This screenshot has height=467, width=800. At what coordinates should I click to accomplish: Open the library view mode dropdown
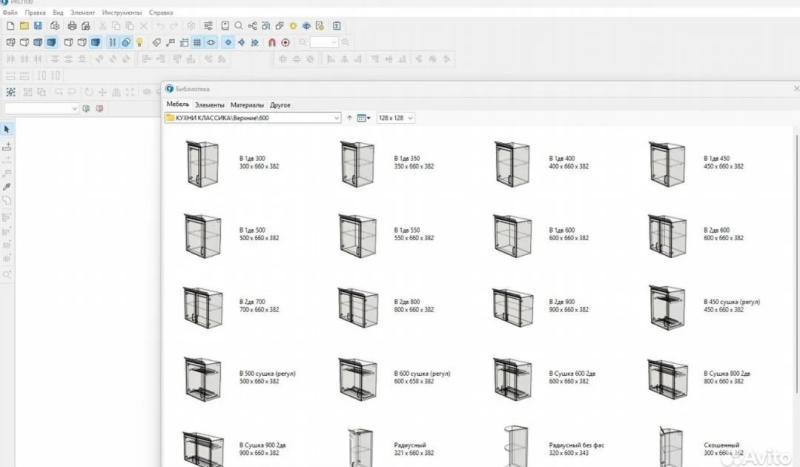364,118
